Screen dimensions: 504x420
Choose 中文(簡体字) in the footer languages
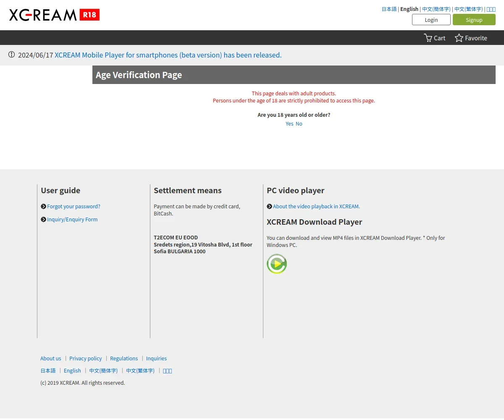tap(103, 370)
